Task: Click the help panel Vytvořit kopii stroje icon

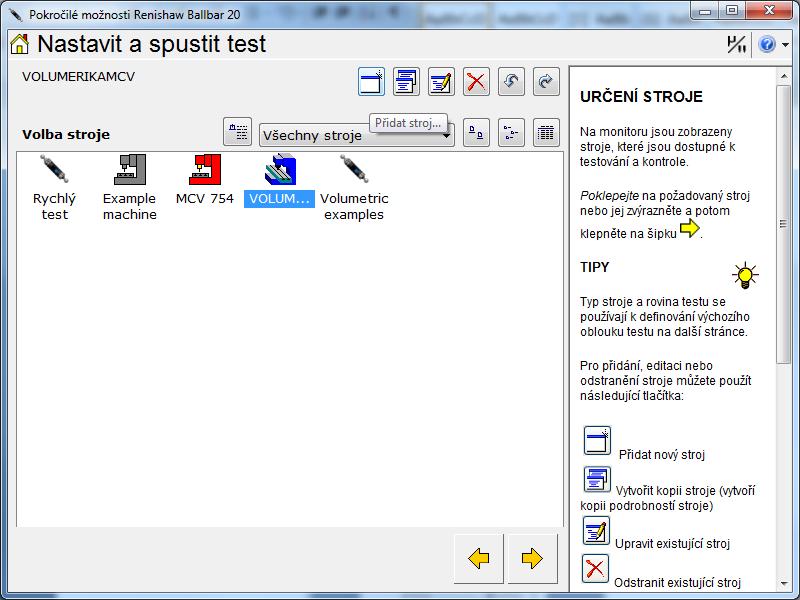Action: click(x=597, y=479)
